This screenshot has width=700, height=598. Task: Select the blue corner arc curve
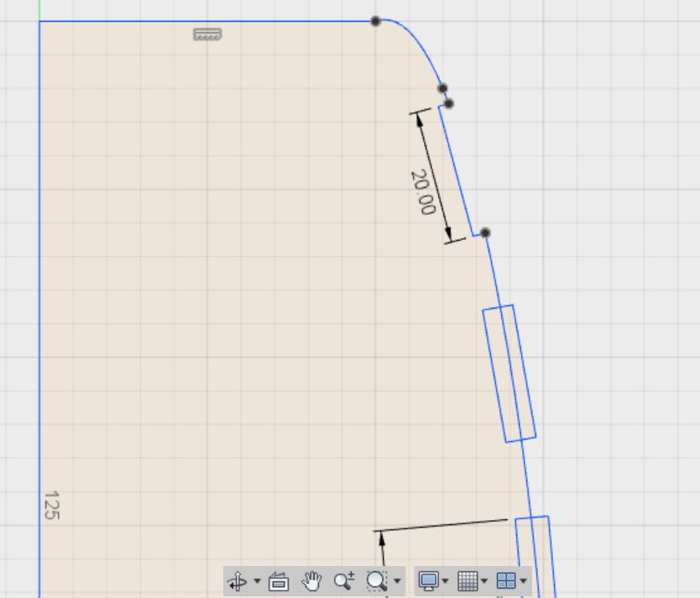tap(417, 43)
